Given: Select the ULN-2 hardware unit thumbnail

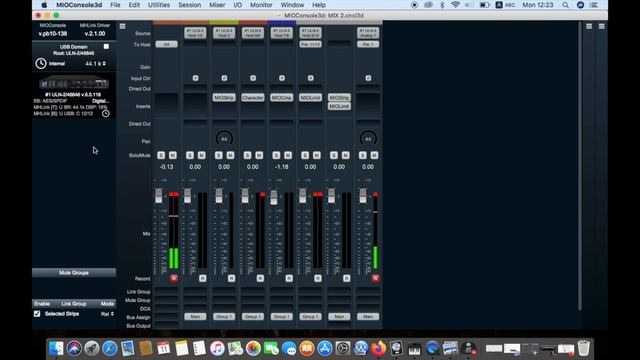Looking at the screenshot, I should pyautogui.click(x=74, y=83).
